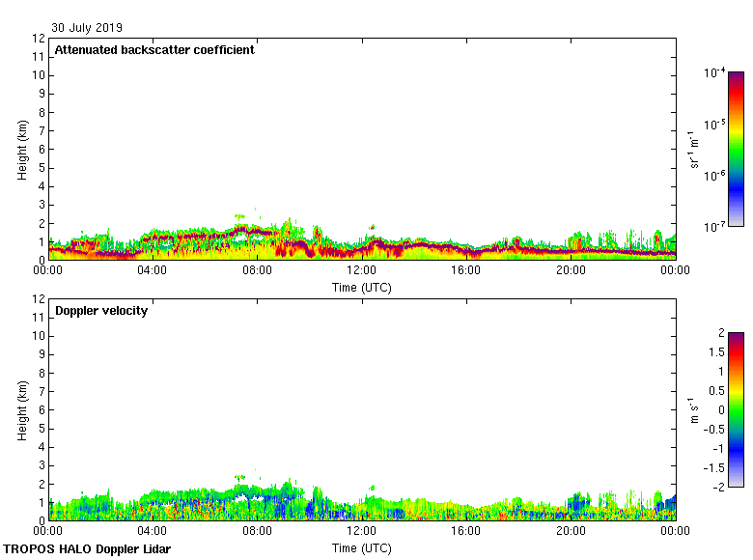Click the 12:00 tick label under the top plot
753x560 pixels.
362,271
